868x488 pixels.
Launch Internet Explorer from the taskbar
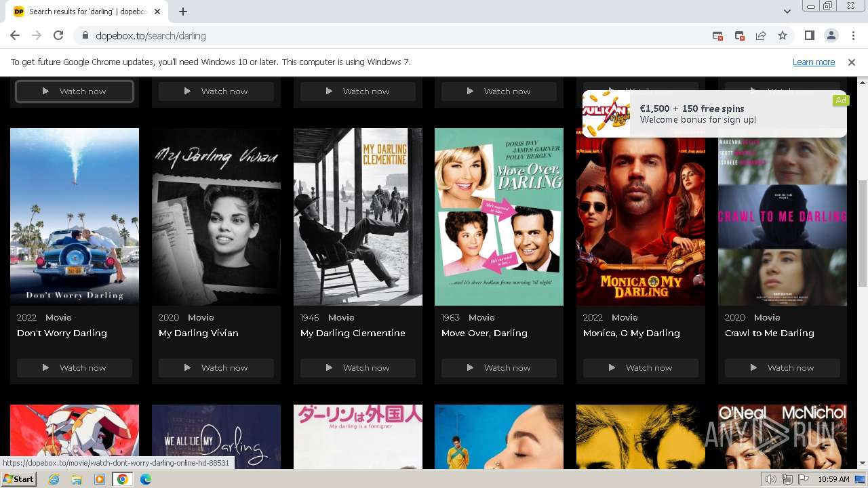[54, 479]
